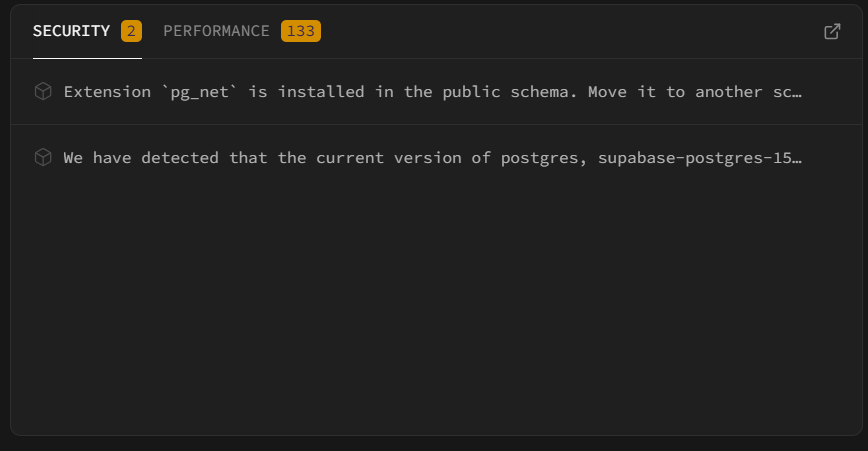Click the cube icon beside the pg_net warning
The image size is (868, 451).
tap(43, 91)
